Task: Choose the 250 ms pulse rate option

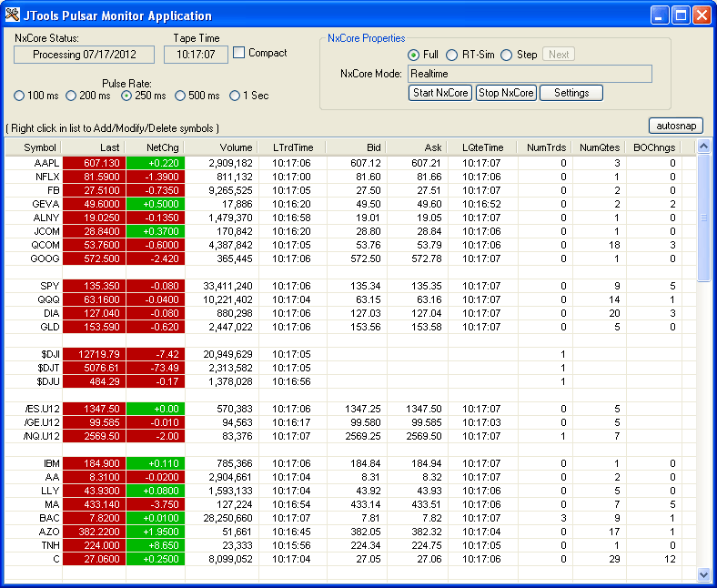Action: (x=126, y=96)
